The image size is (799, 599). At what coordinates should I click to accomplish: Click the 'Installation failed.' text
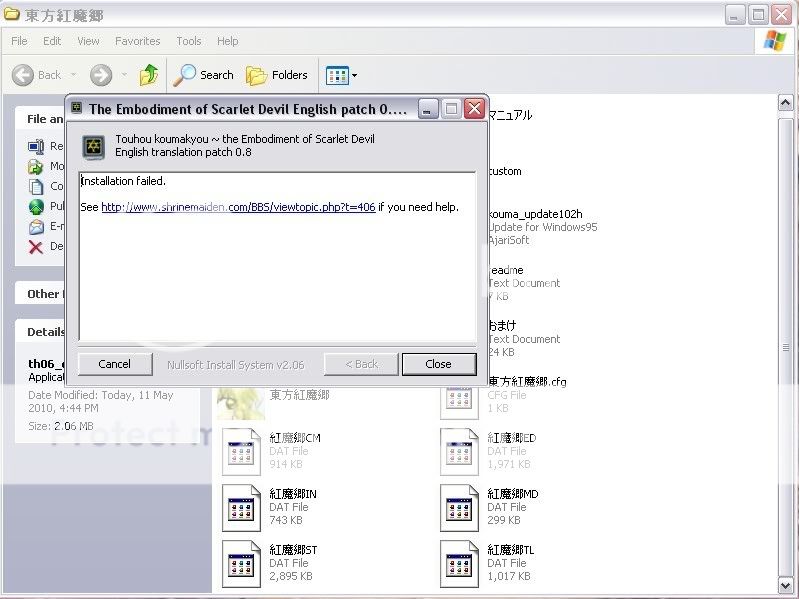coord(123,181)
